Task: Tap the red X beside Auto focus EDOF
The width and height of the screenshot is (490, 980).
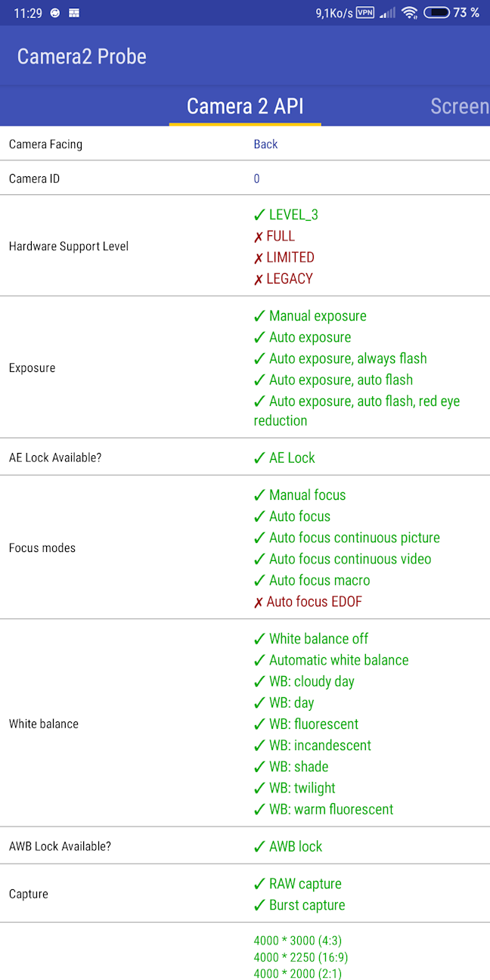Action: [258, 603]
